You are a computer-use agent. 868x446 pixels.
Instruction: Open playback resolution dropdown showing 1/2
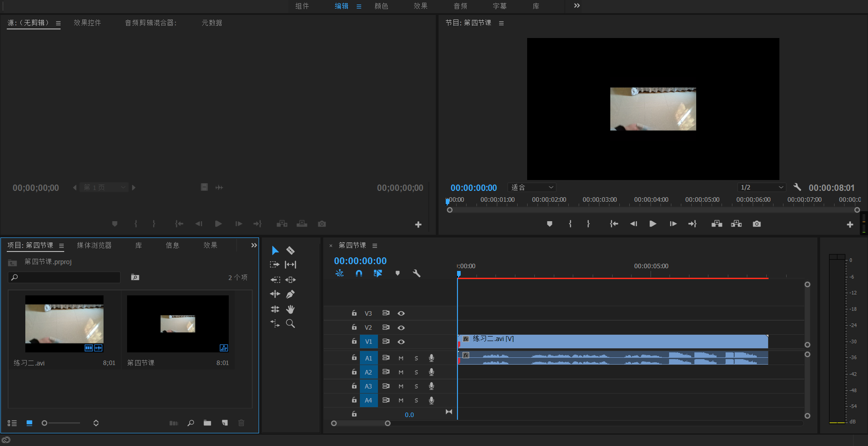pyautogui.click(x=761, y=187)
